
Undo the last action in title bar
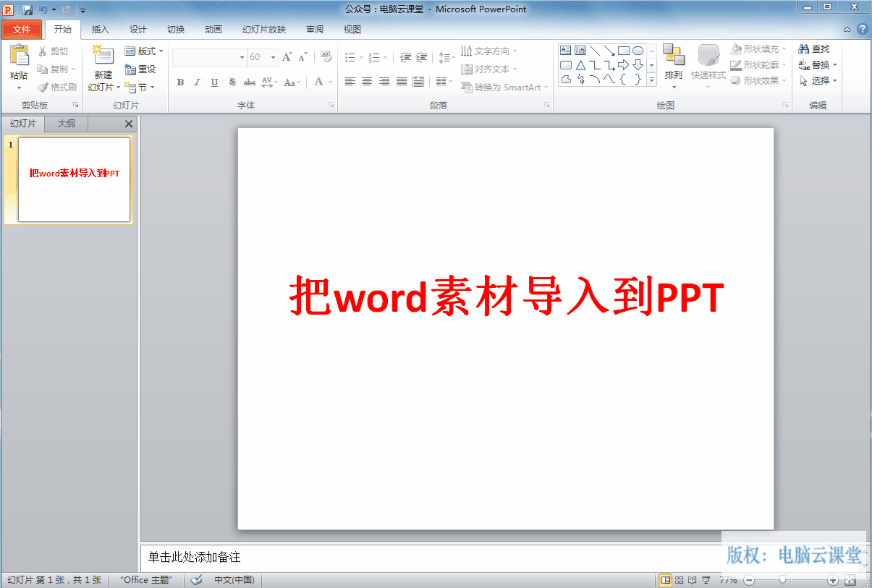(43, 10)
